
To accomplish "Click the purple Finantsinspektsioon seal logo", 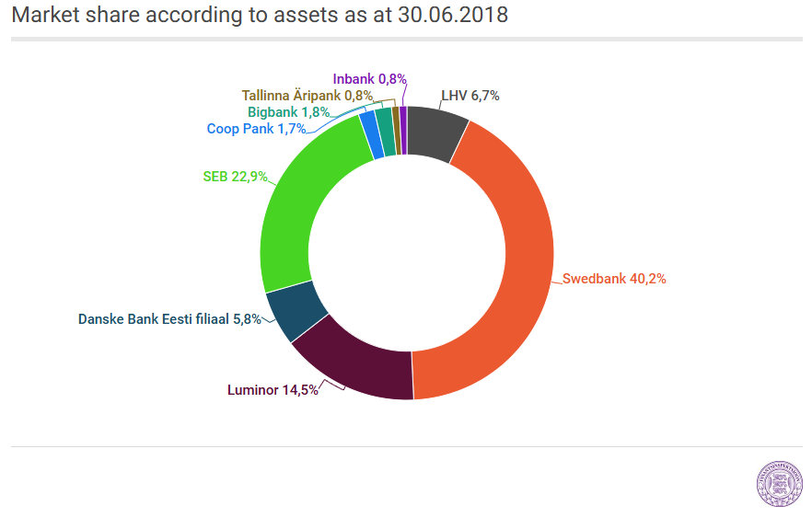I will [x=780, y=484].
